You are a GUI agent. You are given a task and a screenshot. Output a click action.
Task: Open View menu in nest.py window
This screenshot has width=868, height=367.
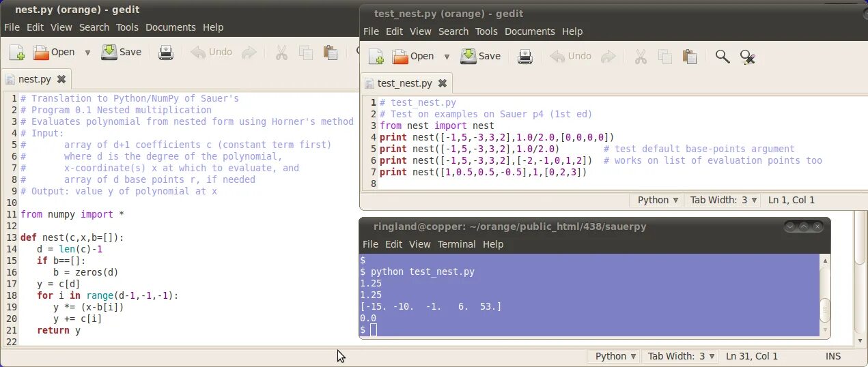coord(61,27)
